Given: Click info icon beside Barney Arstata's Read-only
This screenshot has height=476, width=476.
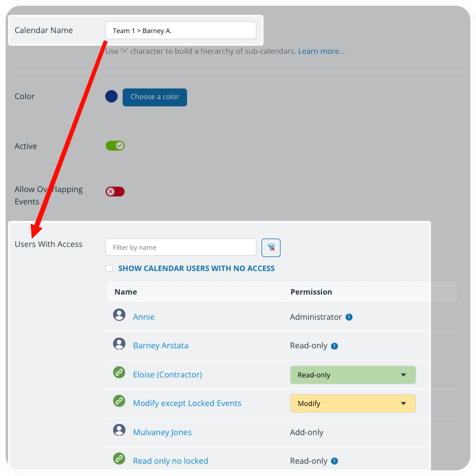Looking at the screenshot, I should pos(335,346).
